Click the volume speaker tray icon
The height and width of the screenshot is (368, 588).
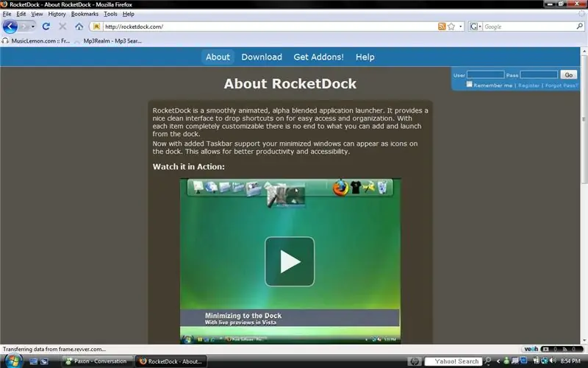tap(553, 361)
